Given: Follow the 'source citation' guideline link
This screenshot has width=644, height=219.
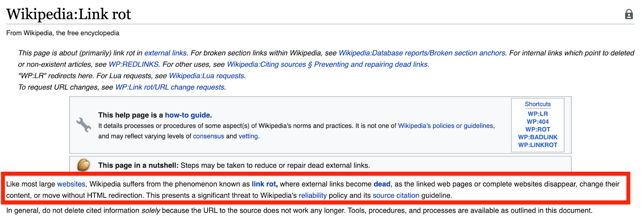Looking at the screenshot, I should coord(396,196).
